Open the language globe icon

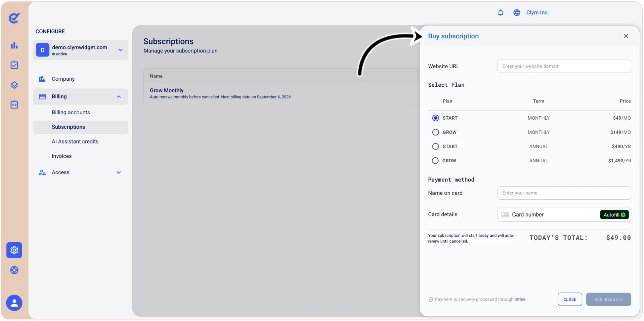coord(516,13)
